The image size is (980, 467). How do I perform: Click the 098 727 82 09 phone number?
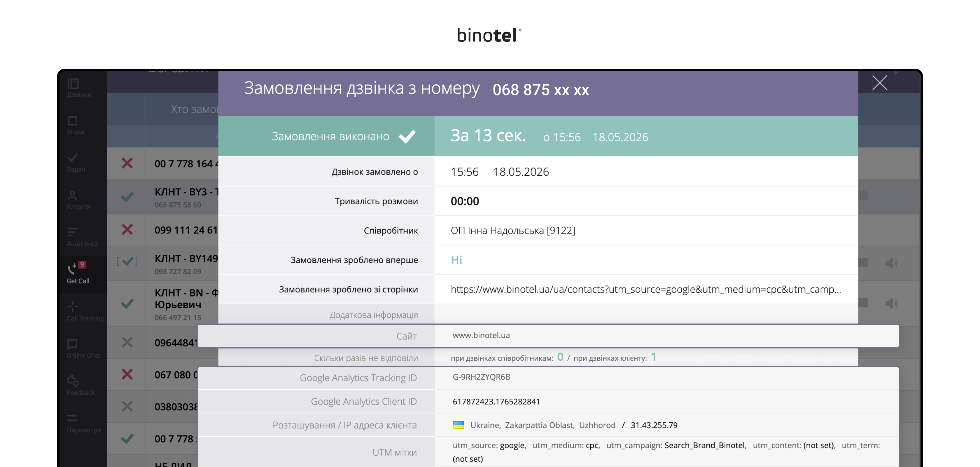click(x=178, y=271)
